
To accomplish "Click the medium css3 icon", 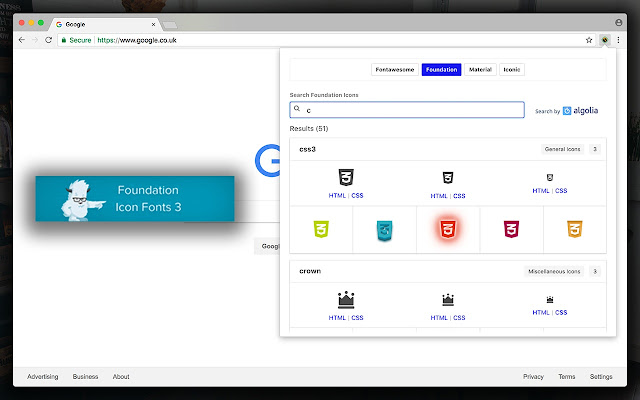I will tap(448, 178).
